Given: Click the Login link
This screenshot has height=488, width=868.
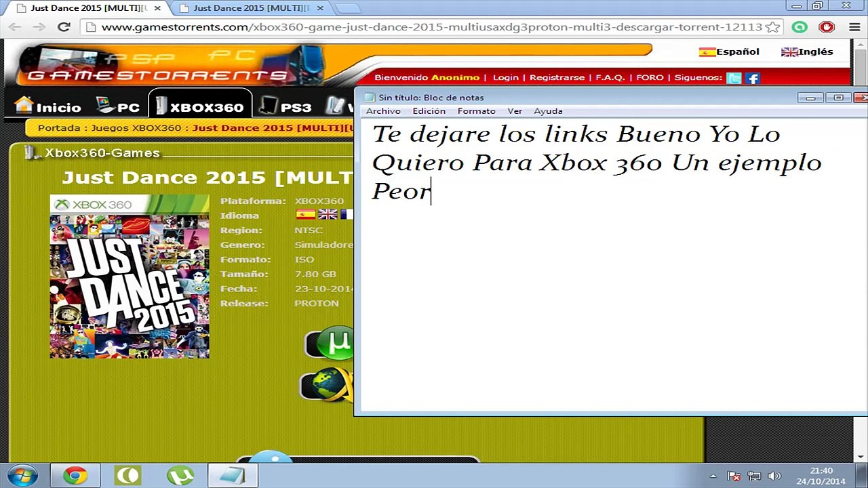Looking at the screenshot, I should (x=505, y=77).
